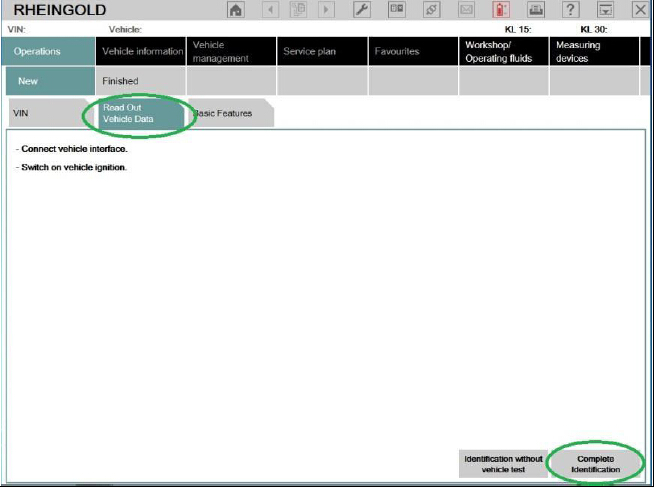Select the New sub-tab
The image size is (657, 489).
coord(50,81)
